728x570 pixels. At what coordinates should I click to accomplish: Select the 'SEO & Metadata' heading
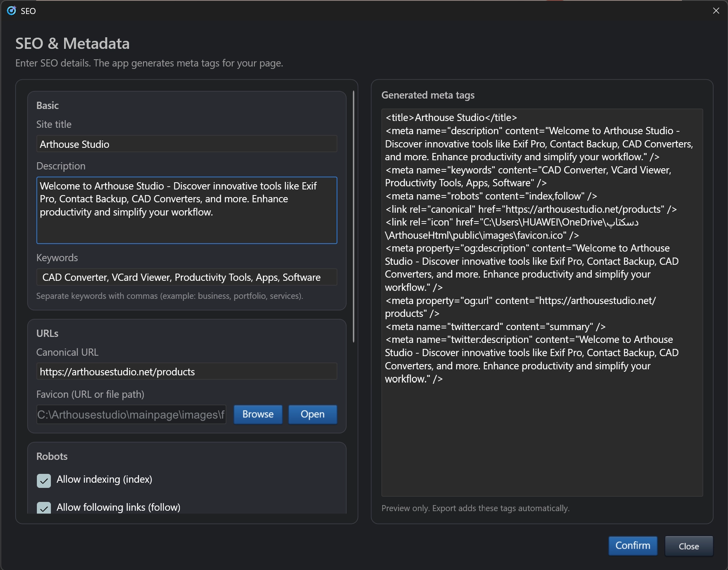[x=73, y=43]
